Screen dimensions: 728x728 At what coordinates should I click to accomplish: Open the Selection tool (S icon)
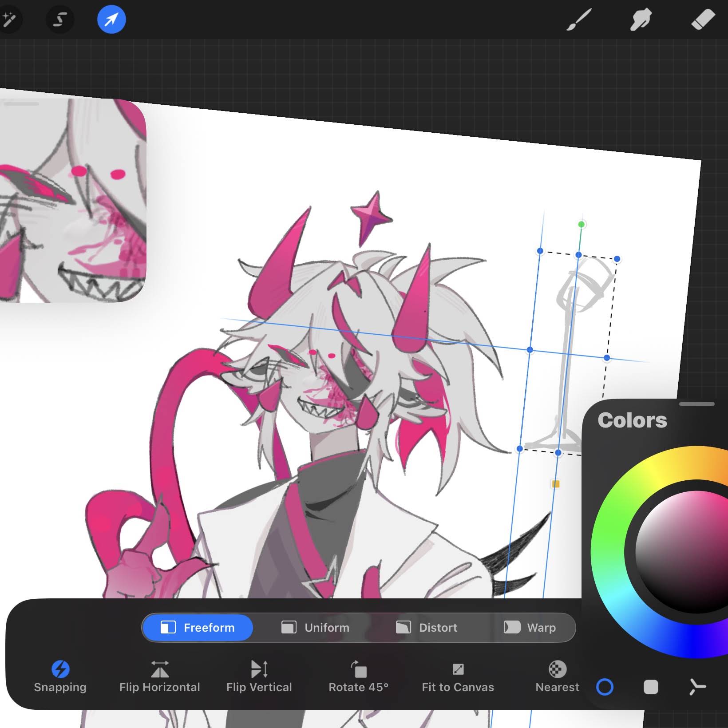(x=60, y=20)
